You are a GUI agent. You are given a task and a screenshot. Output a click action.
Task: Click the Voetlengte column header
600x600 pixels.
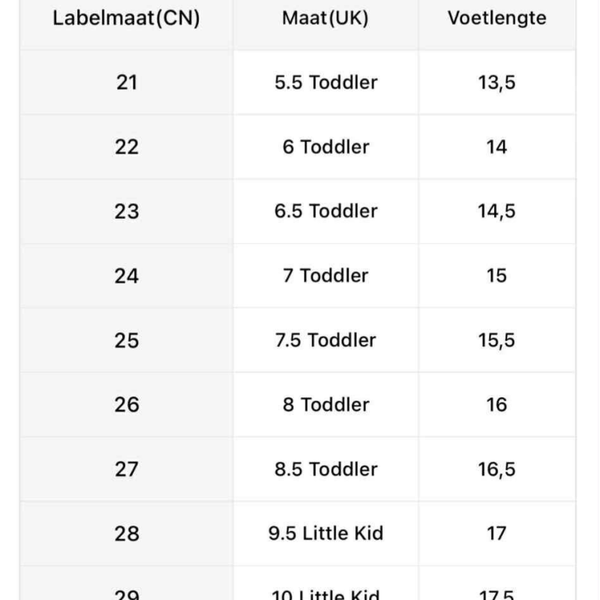tap(497, 19)
